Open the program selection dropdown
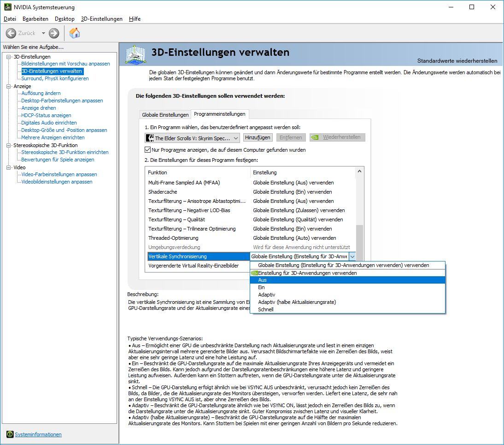The height and width of the screenshot is (445, 504). tap(192, 138)
